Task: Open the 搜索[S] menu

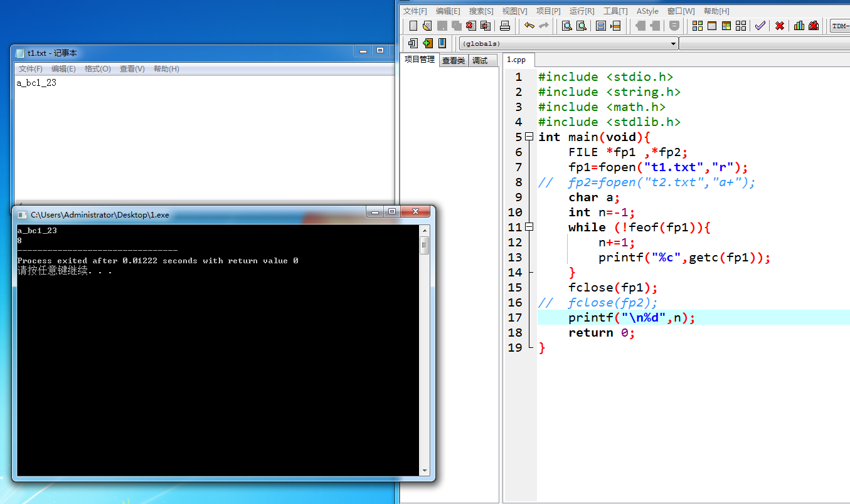Action: click(481, 11)
